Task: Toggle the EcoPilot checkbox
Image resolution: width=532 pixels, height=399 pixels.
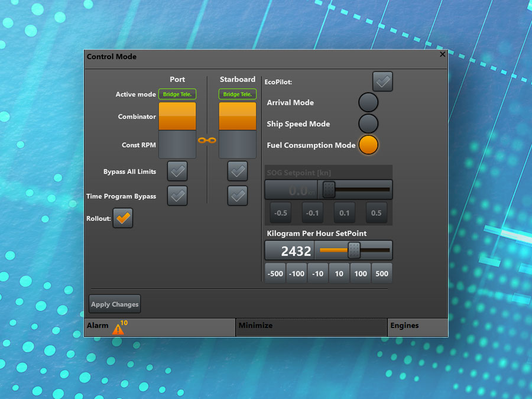Action: coord(382,82)
